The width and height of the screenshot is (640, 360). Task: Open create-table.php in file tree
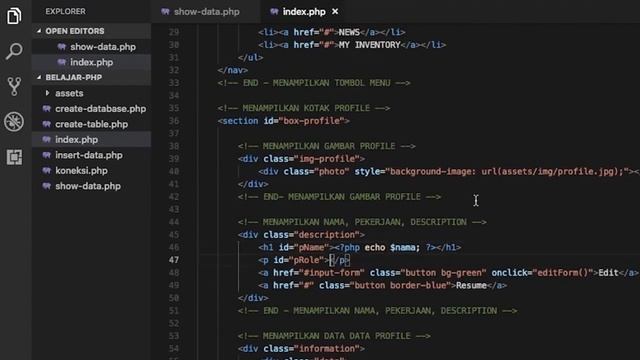91,124
